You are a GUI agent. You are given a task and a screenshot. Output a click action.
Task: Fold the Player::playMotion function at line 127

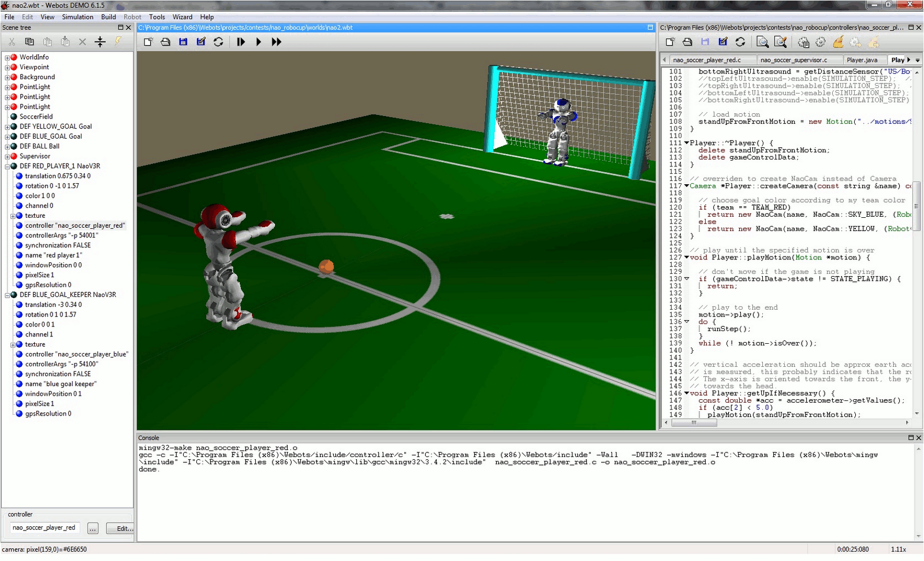(687, 258)
